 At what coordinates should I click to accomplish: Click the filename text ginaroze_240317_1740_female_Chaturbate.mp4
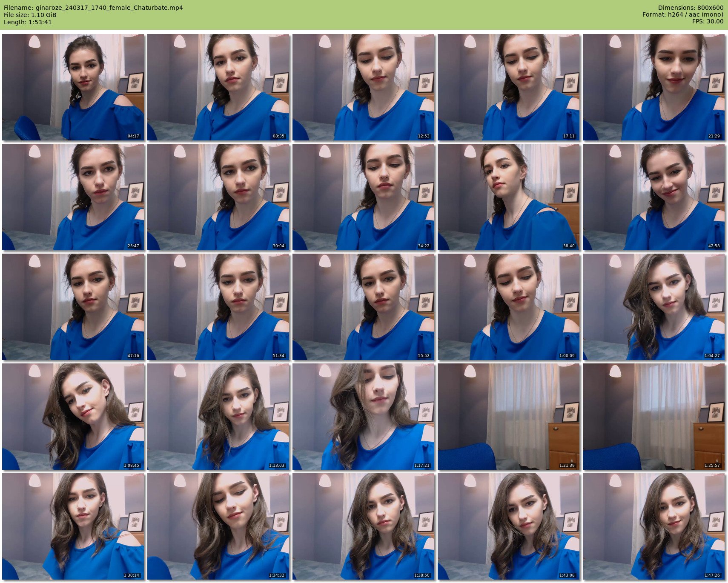tap(109, 8)
